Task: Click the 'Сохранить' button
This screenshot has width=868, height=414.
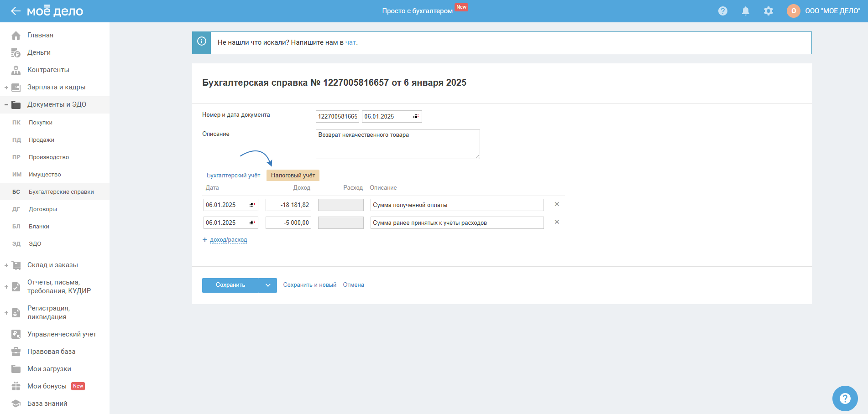Action: tap(230, 285)
